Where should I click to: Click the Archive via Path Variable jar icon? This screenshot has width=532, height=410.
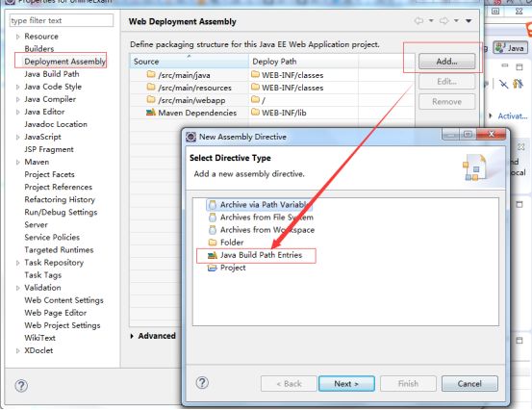tap(213, 205)
